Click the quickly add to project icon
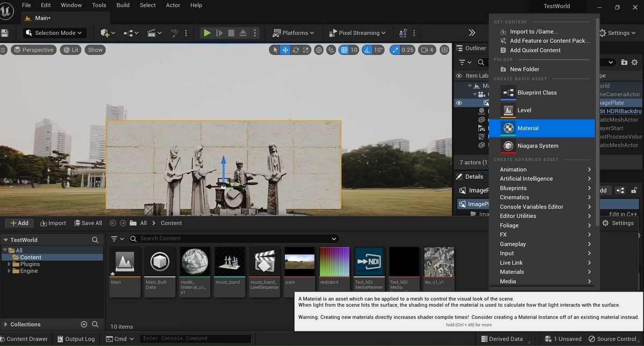This screenshot has width=644, height=346. (x=105, y=33)
